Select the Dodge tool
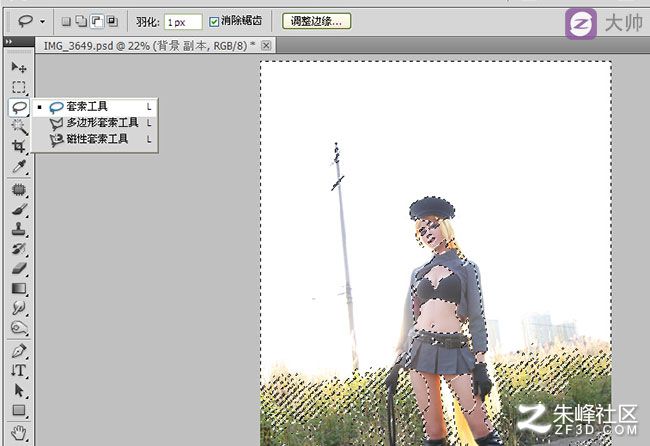The width and height of the screenshot is (650, 446). [19, 328]
